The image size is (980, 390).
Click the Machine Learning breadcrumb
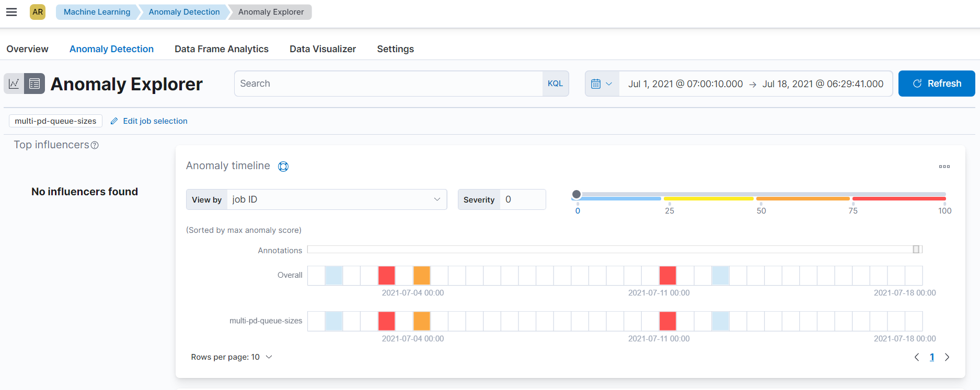point(97,12)
